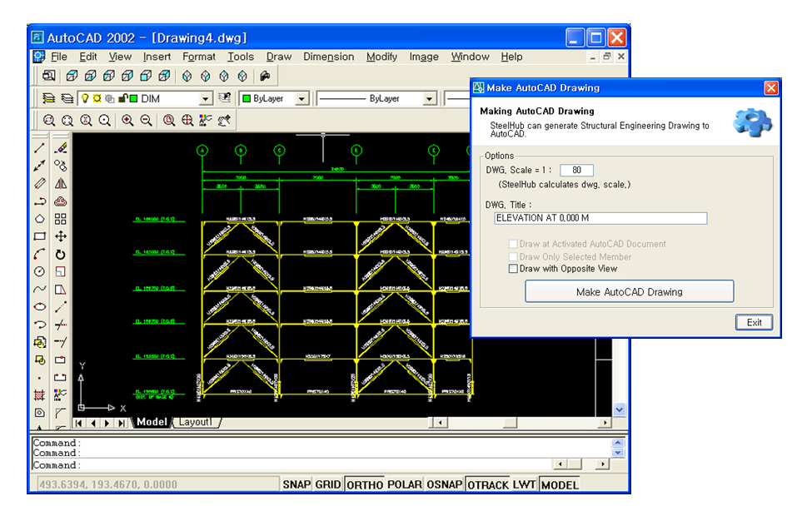Toggle POLAR tracking in status bar

(x=405, y=484)
